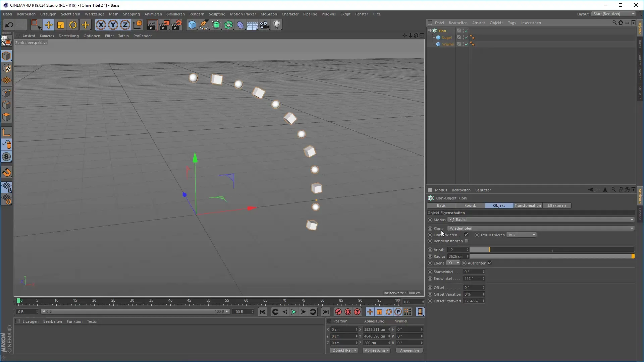The height and width of the screenshot is (362, 644).
Task: Open the Klone Wiederholen dropdown
Action: (x=541, y=228)
